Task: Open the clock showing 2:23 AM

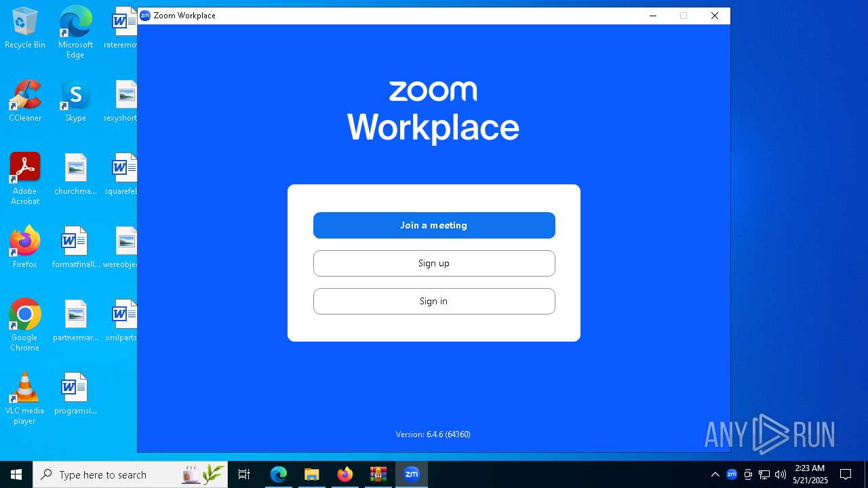Action: click(x=810, y=474)
